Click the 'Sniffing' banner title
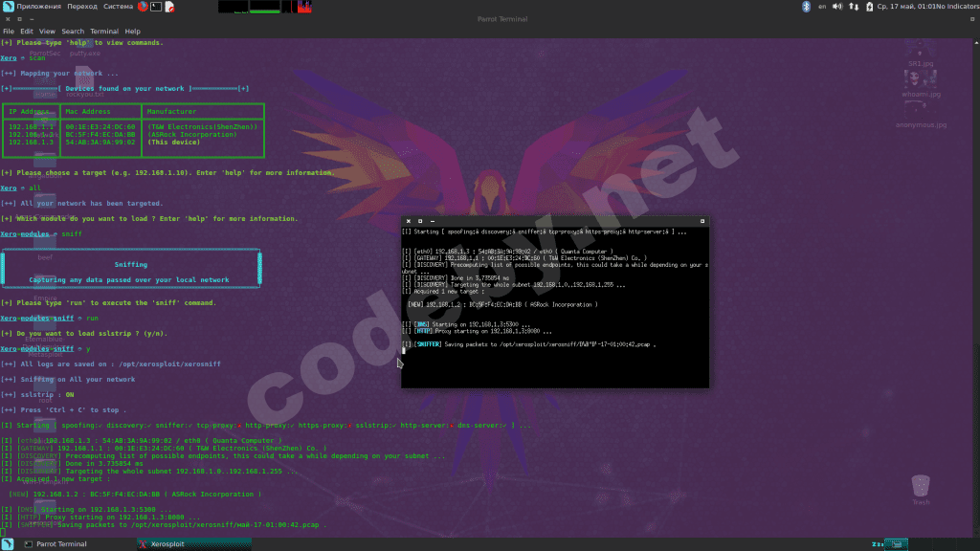The height and width of the screenshot is (551, 980). click(x=130, y=265)
